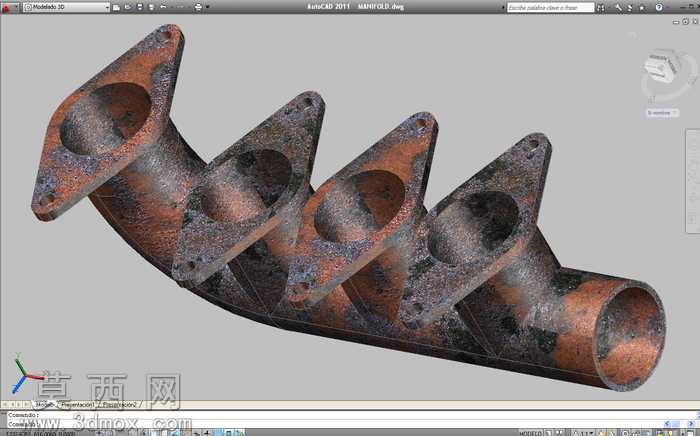Click the Undo arrow icon

[163, 7]
